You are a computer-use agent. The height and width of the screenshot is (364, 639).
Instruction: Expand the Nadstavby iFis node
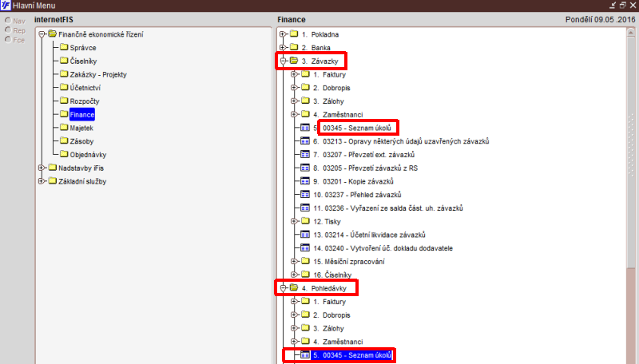tap(42, 168)
